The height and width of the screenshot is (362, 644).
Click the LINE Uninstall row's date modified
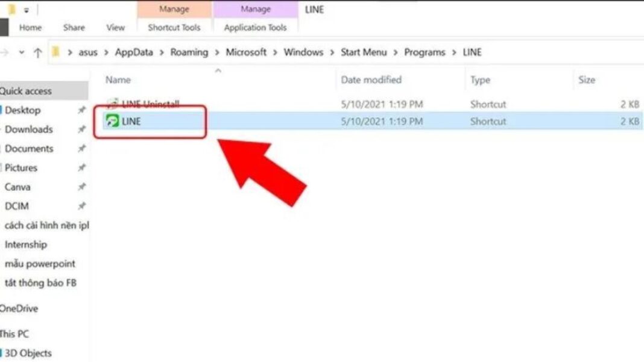tap(382, 104)
